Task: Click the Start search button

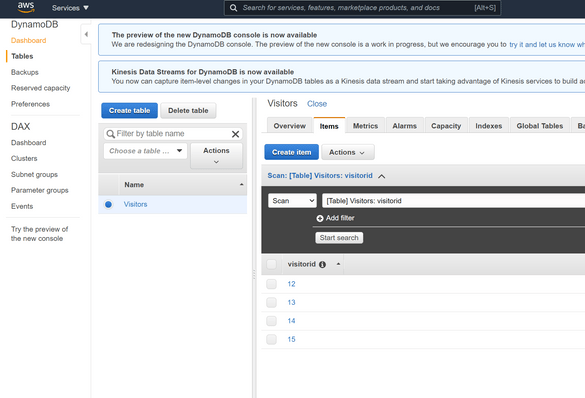Action: (x=339, y=238)
